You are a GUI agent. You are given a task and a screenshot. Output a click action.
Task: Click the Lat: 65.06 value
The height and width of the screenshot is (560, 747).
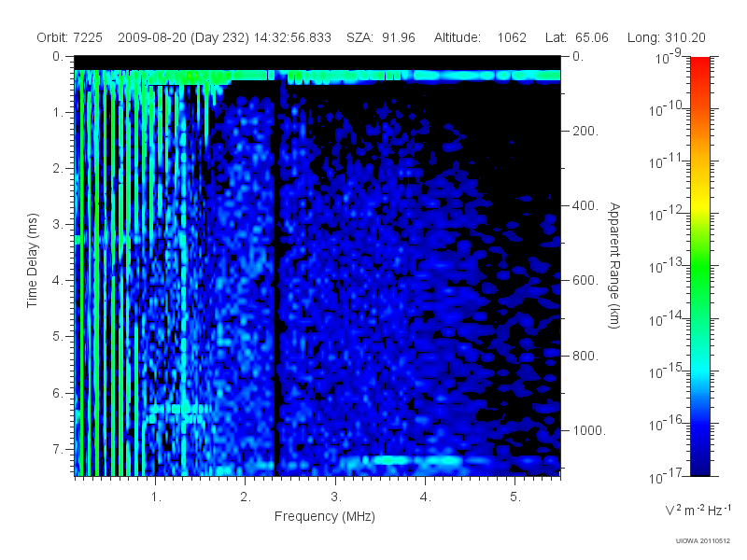click(x=577, y=37)
